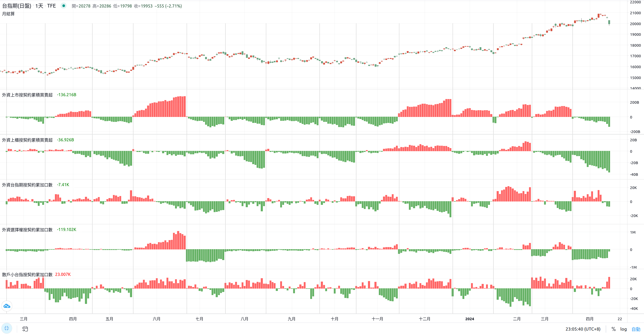
Task: Select 外資上市按契約累積買賣超 indicator title
Action: tap(27, 95)
